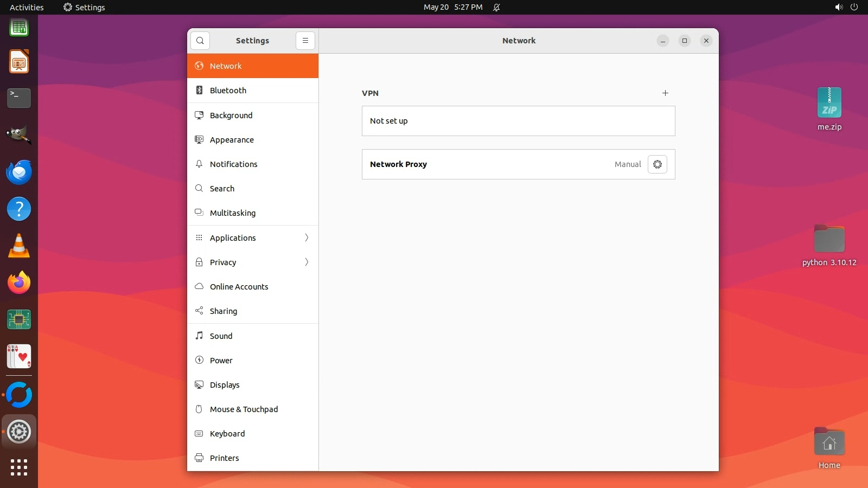
Task: Open the Settings hamburger menu
Action: [x=305, y=41]
